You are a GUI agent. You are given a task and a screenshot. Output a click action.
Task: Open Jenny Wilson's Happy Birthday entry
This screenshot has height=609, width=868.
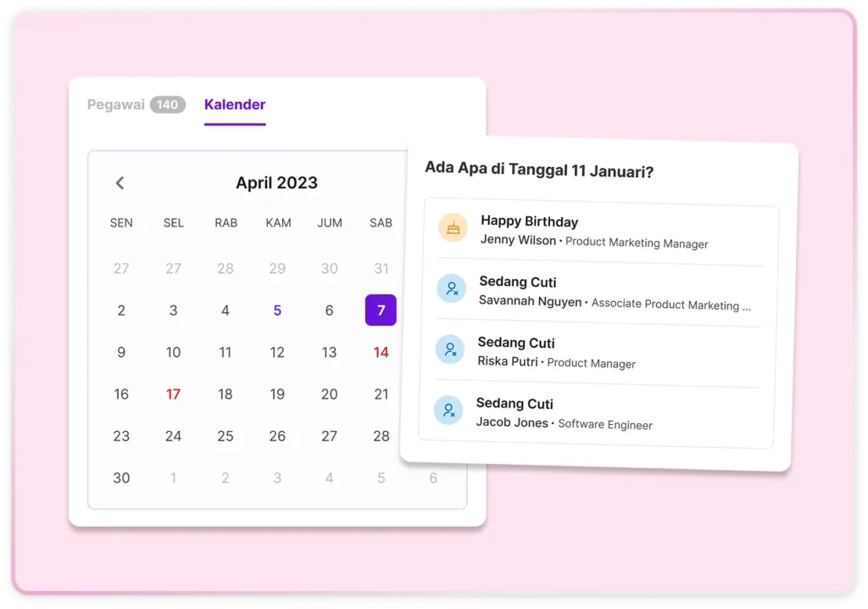pos(593,232)
